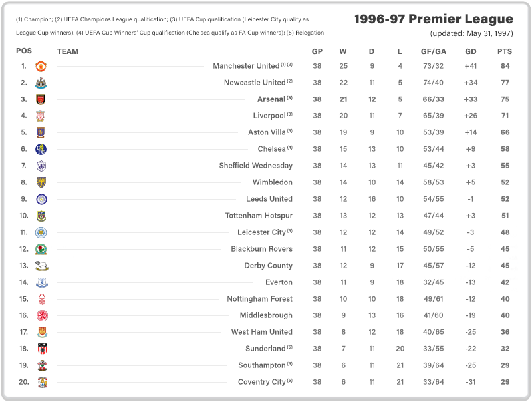The width and height of the screenshot is (532, 404).
Task: Click the Newcastle United crest icon
Action: pos(41,83)
